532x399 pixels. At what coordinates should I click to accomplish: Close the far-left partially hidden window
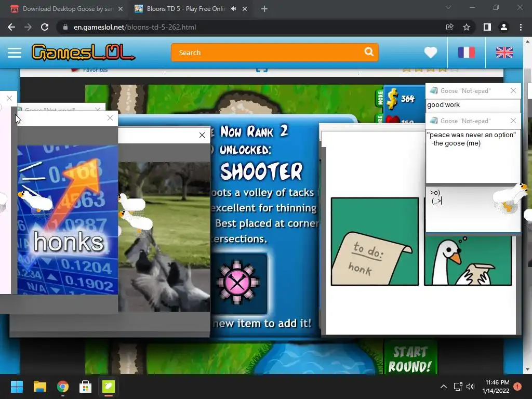coord(9,98)
